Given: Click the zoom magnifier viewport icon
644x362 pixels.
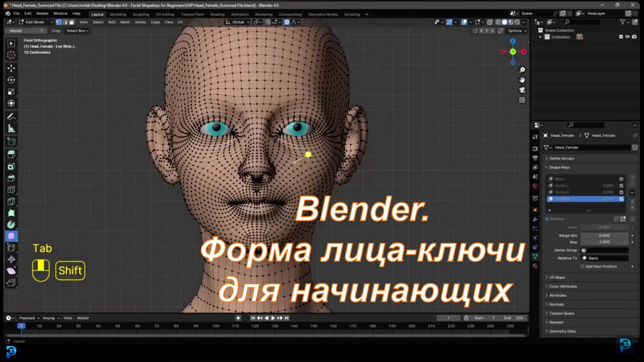Looking at the screenshot, I should [x=522, y=70].
